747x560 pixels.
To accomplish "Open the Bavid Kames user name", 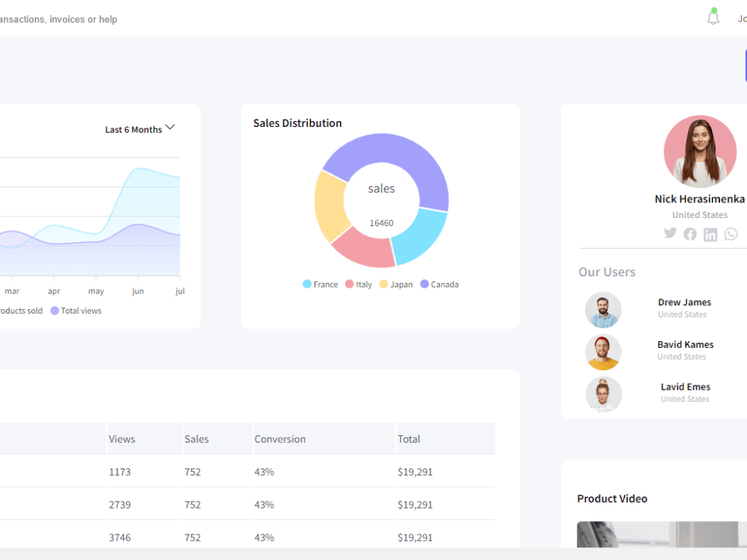I will click(x=685, y=345).
